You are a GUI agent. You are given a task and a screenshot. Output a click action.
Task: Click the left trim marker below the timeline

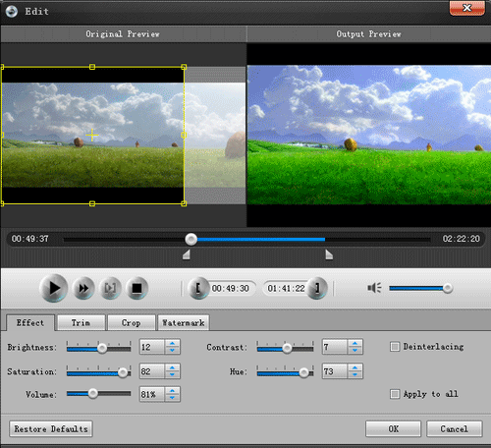pyautogui.click(x=187, y=254)
